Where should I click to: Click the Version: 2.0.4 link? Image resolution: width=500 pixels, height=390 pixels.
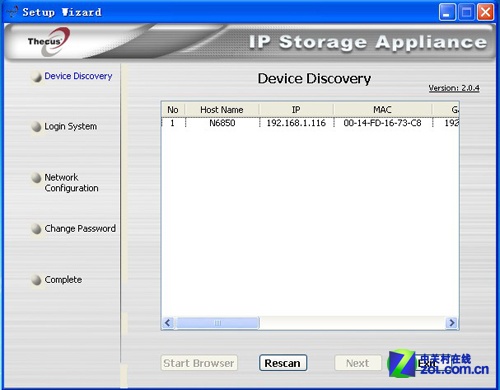click(x=454, y=88)
